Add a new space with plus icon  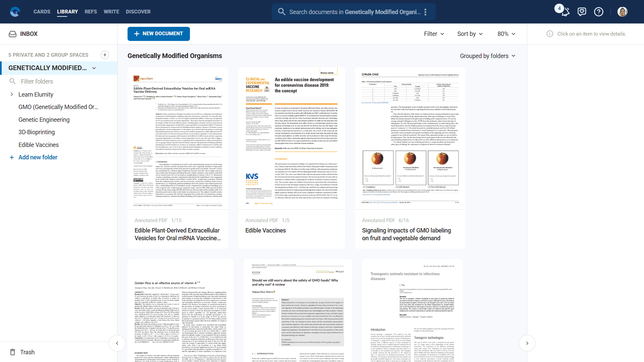click(105, 55)
